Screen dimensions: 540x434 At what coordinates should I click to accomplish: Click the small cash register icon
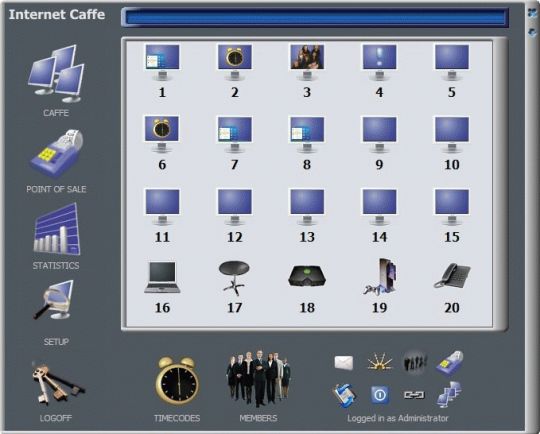pos(449,363)
